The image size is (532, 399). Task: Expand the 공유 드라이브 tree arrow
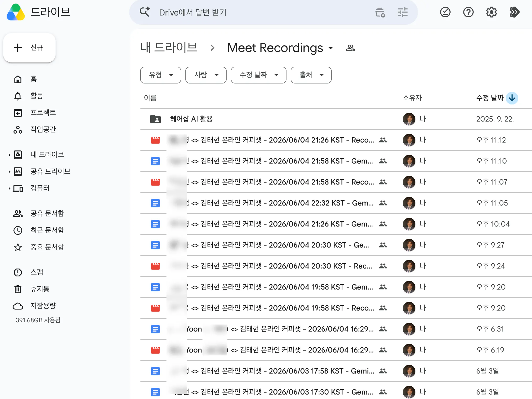pos(9,171)
